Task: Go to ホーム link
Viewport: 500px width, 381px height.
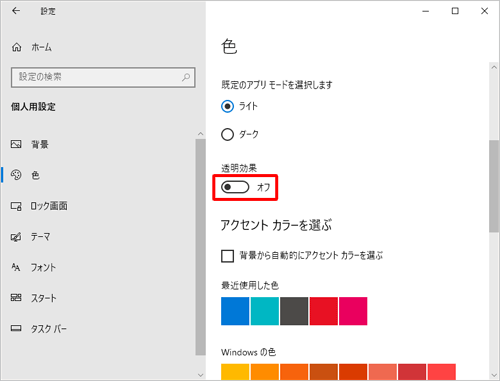Action: pyautogui.click(x=41, y=47)
